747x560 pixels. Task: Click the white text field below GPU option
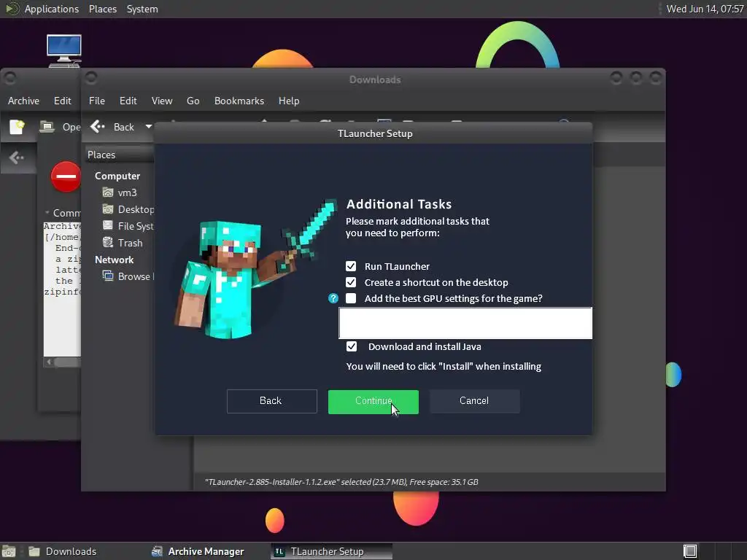465,323
